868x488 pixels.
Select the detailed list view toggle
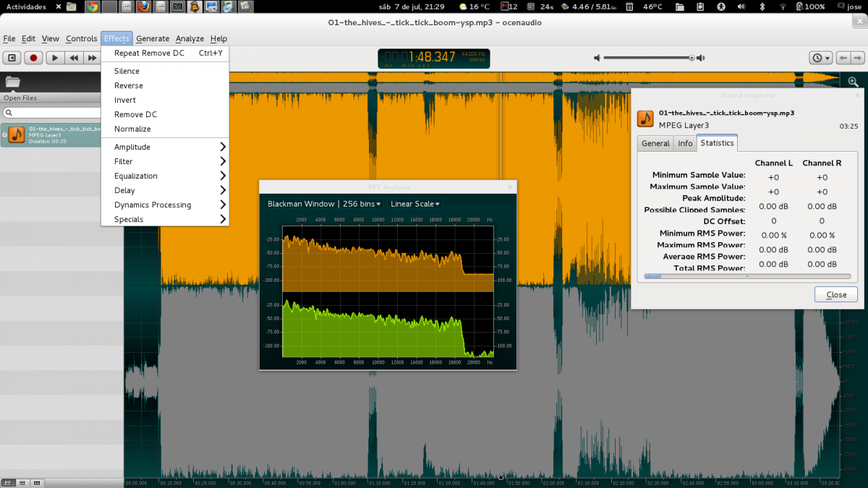[x=9, y=482]
